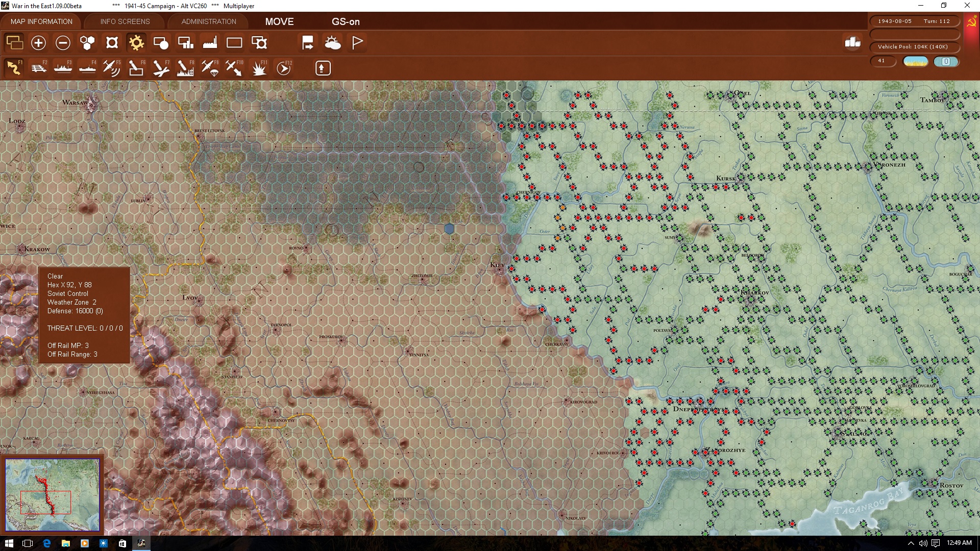Select Naval transport mode (F3)

coord(63,68)
